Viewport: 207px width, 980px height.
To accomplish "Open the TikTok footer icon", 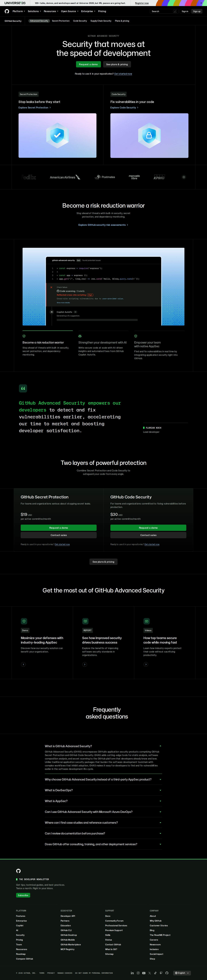I will [x=155, y=973].
